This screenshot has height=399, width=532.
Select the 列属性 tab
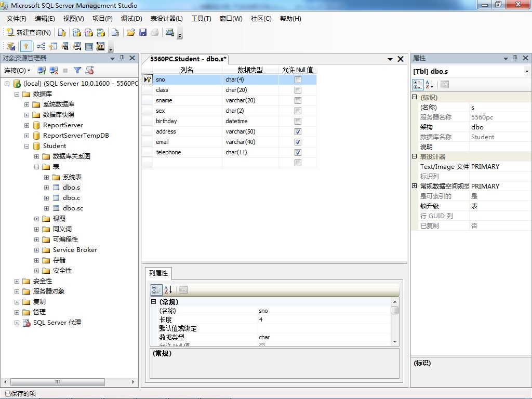[x=158, y=273]
